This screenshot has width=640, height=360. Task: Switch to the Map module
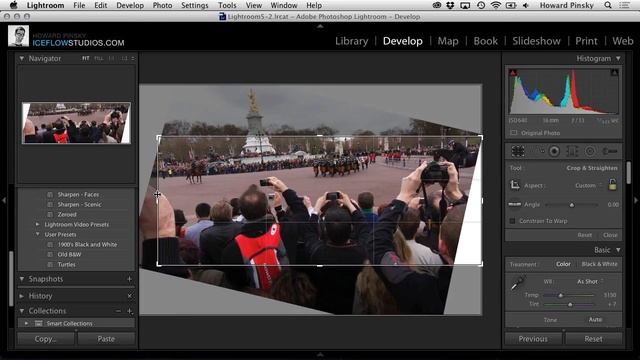[x=448, y=41]
